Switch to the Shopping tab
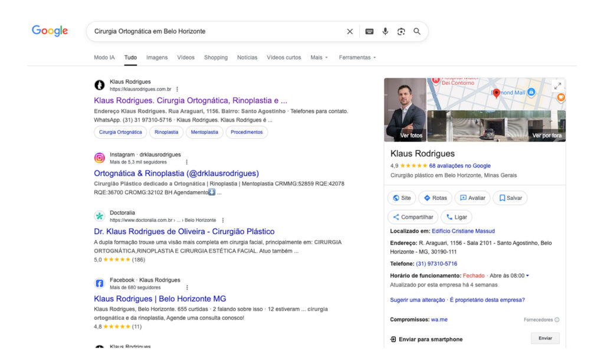Viewport: 604px width, 364px height. click(x=216, y=57)
